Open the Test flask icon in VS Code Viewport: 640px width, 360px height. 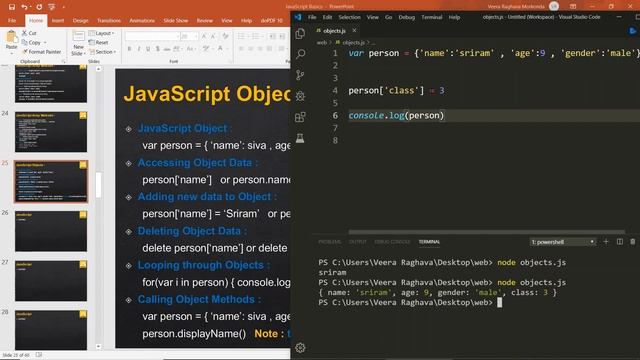tap(300, 138)
